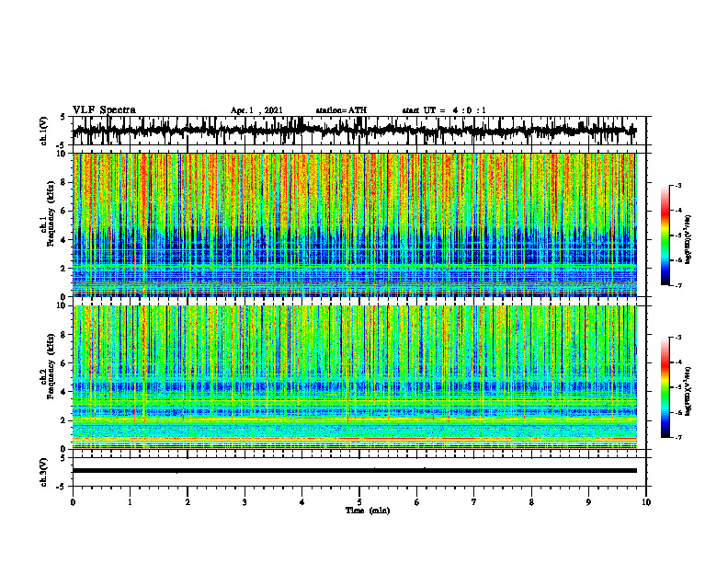Click the time axis tick label "7"
Image resolution: width=728 pixels, height=563 pixels.
474,502
